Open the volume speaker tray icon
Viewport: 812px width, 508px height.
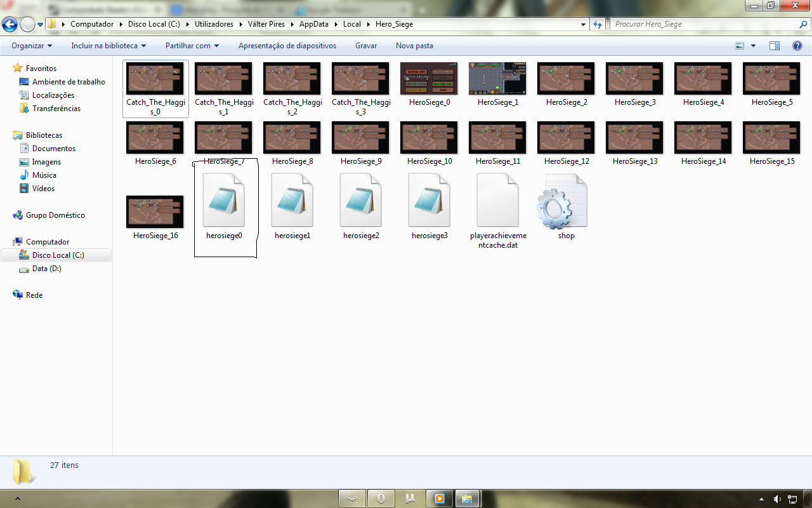778,499
